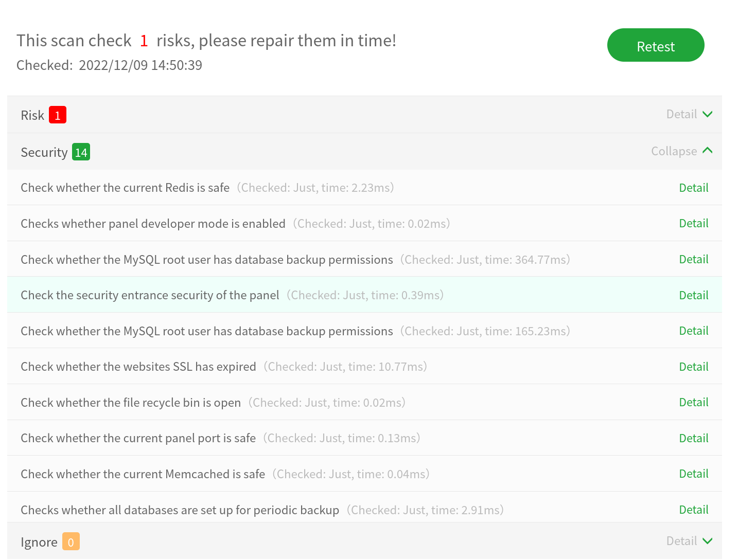Select the highlighted security entrance row
738x560 pixels.
(309, 295)
